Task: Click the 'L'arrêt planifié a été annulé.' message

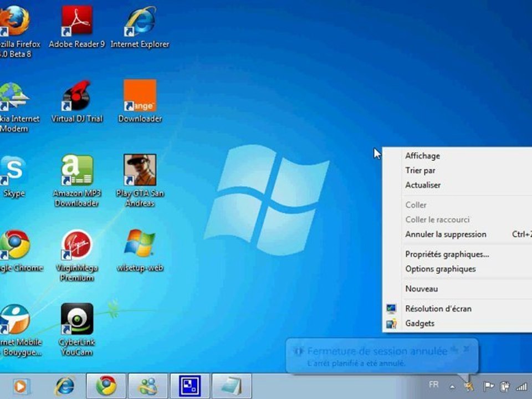Action: click(x=356, y=364)
